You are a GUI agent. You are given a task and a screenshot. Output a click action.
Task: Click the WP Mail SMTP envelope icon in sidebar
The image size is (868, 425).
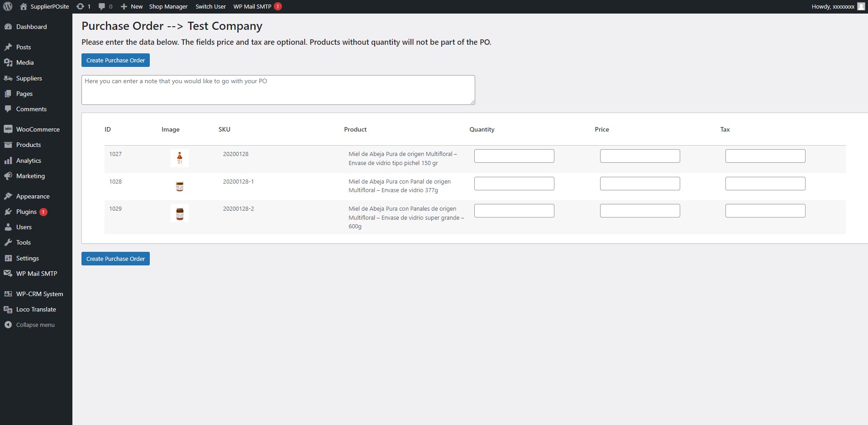click(x=8, y=274)
